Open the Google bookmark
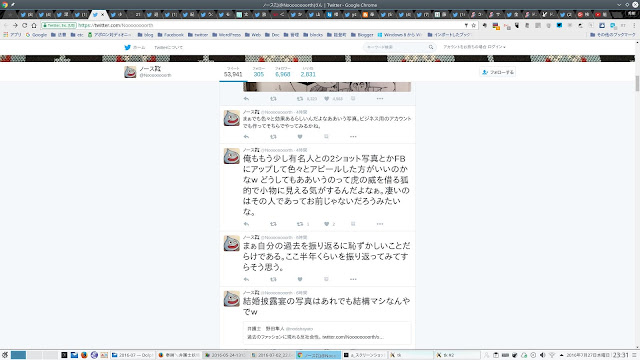 [x=36, y=35]
